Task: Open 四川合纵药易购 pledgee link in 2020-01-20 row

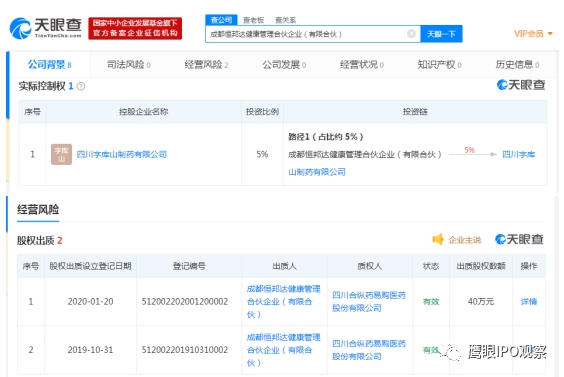Action: point(369,301)
